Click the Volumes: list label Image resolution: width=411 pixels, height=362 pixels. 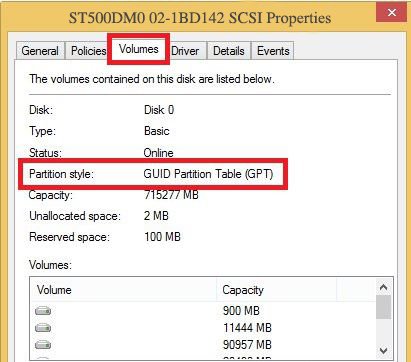tap(50, 265)
